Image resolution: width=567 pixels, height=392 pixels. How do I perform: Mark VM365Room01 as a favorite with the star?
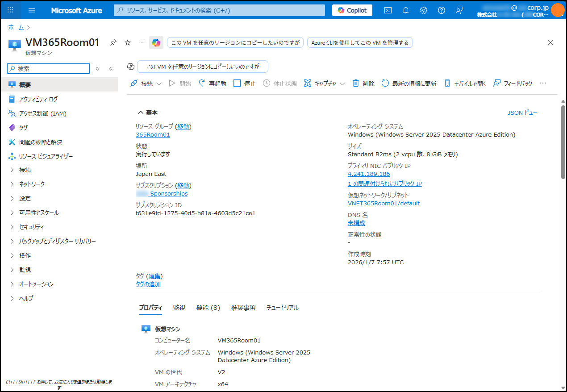click(128, 42)
